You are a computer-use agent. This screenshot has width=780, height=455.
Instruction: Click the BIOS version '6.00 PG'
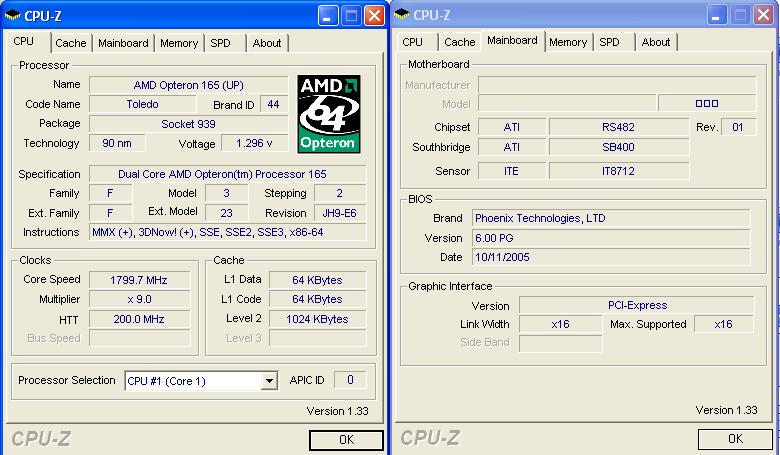pos(611,238)
